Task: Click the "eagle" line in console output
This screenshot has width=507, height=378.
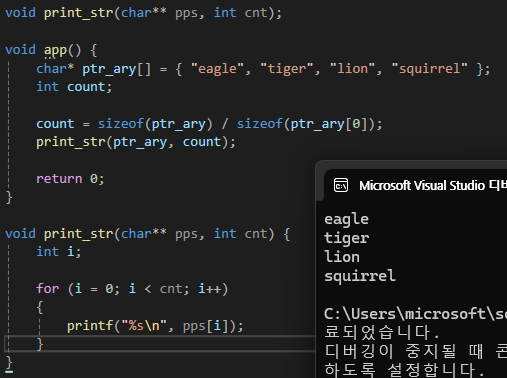Action: (x=346, y=220)
